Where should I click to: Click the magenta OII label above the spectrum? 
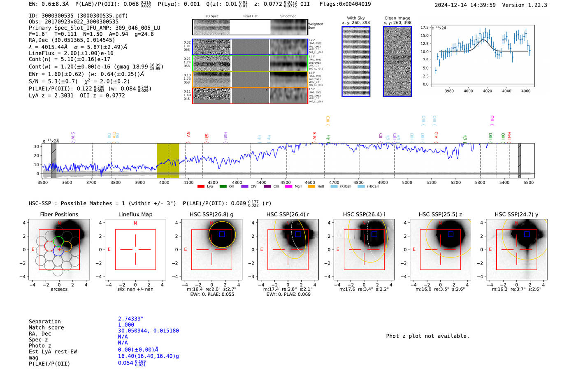pos(492,120)
